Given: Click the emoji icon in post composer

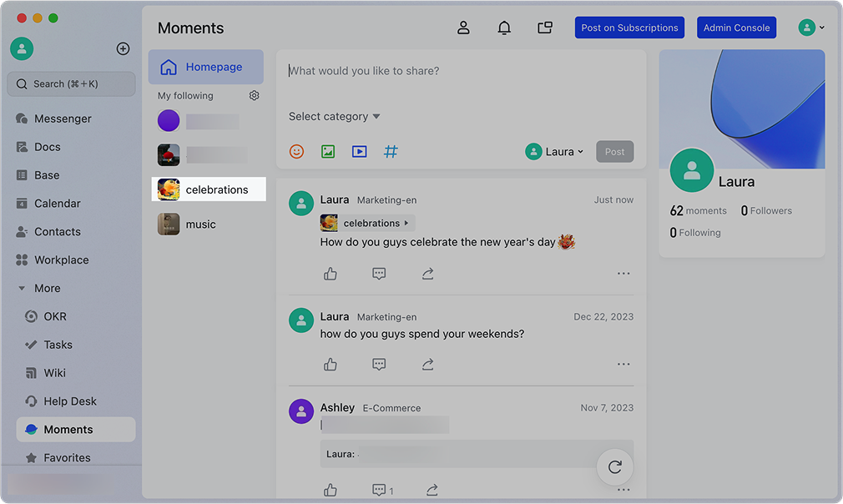Looking at the screenshot, I should click(x=296, y=152).
